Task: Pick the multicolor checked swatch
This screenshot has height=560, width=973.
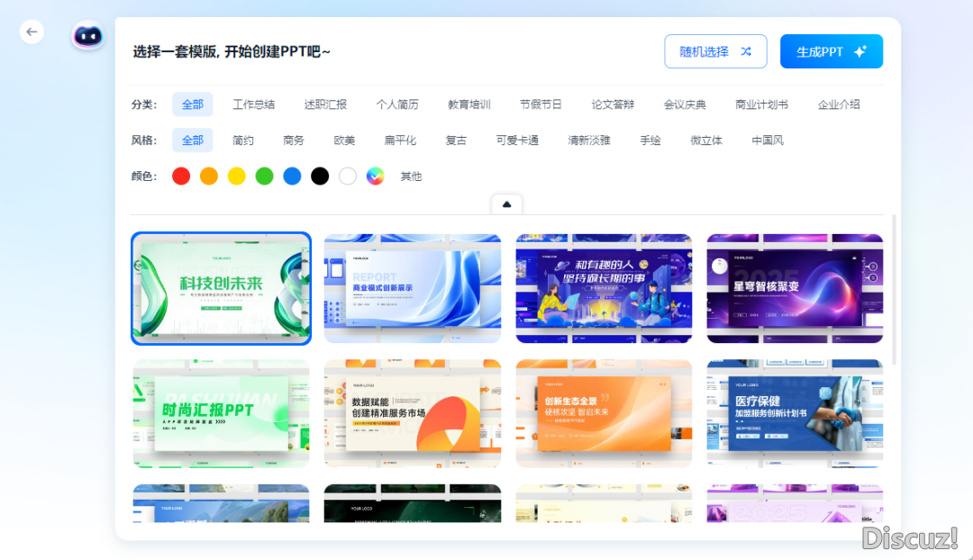Action: [376, 176]
